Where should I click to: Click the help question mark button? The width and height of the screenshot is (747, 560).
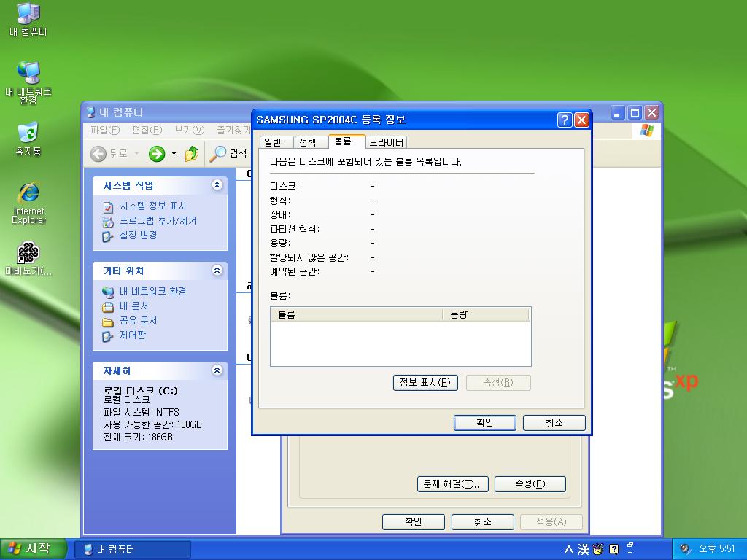[565, 120]
